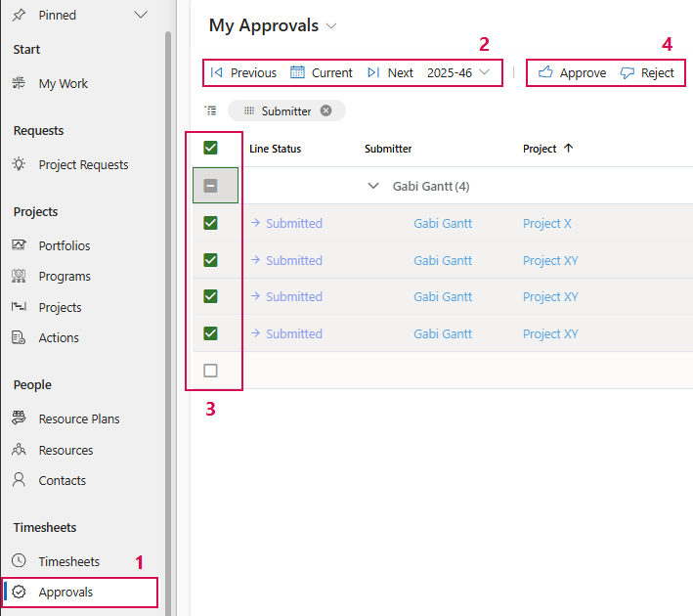Click the Current period calendar icon
The height and width of the screenshot is (616, 693).
click(298, 72)
